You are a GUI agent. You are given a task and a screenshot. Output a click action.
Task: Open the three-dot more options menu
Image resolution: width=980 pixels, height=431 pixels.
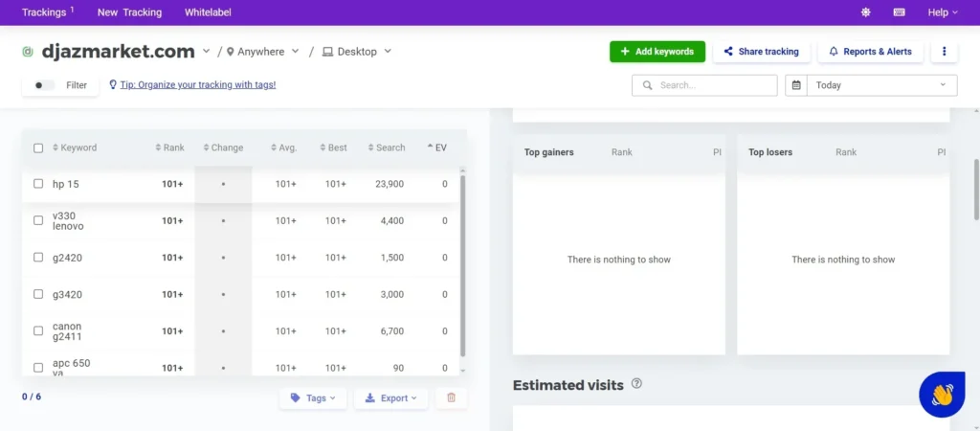945,52
